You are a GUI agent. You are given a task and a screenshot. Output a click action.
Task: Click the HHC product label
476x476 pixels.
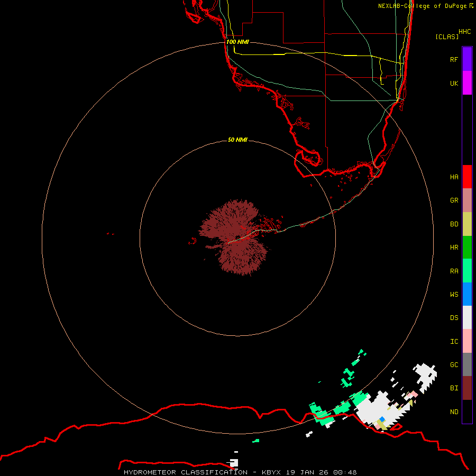pos(464,32)
